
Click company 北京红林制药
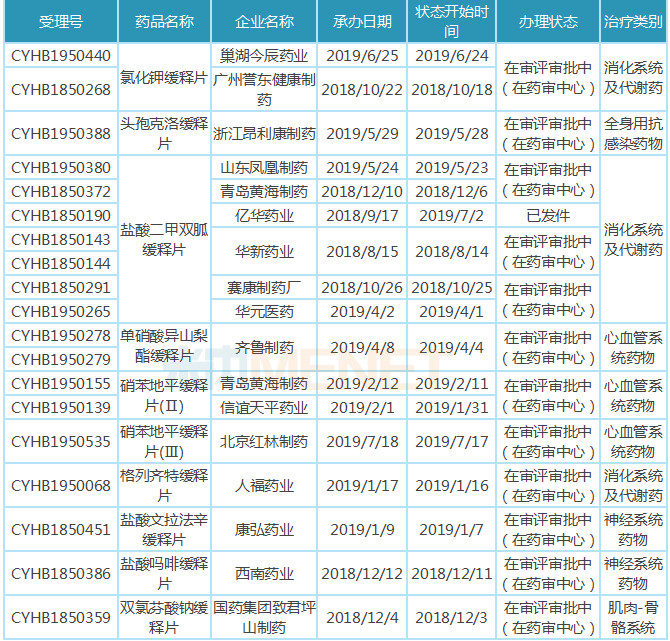(x=264, y=441)
